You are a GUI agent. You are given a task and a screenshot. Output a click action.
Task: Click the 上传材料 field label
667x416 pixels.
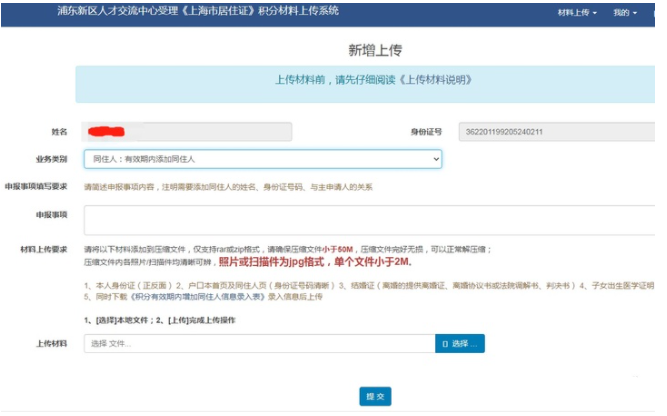tap(51, 344)
